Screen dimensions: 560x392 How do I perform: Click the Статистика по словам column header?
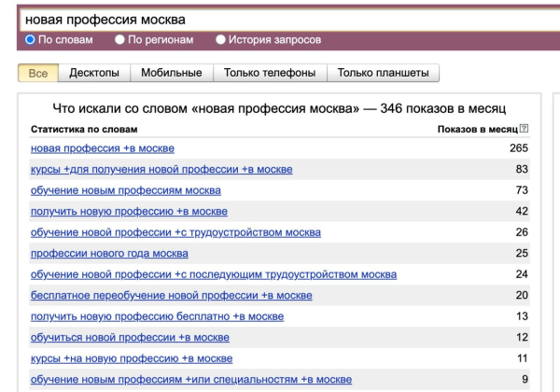click(x=84, y=129)
